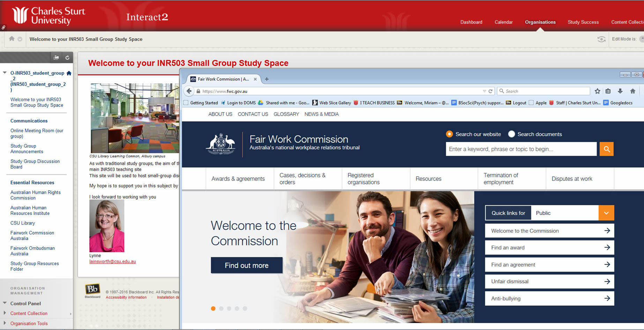Open the Accessibility information footer link

[x=126, y=297]
